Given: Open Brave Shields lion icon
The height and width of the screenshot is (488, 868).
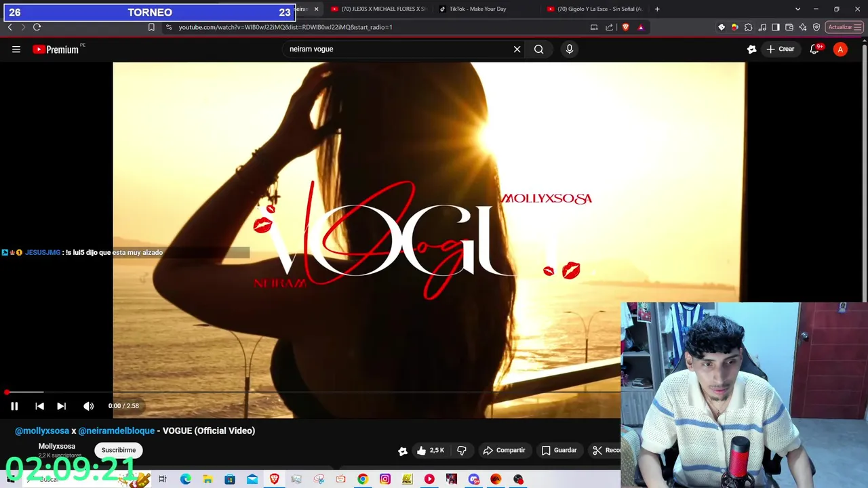Looking at the screenshot, I should click(x=625, y=27).
